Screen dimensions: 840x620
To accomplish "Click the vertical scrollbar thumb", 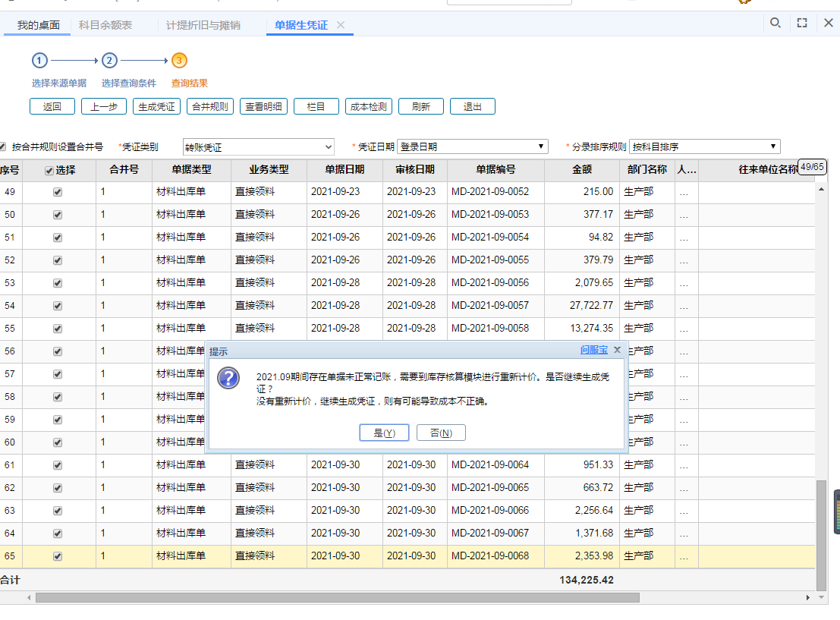I will pyautogui.click(x=821, y=536).
